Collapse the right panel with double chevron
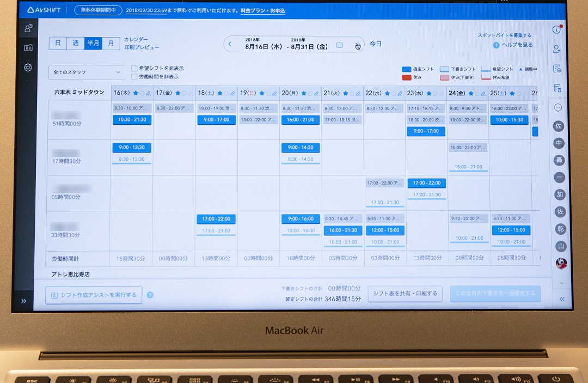Viewport: 588px width, 383px height. coord(562,299)
